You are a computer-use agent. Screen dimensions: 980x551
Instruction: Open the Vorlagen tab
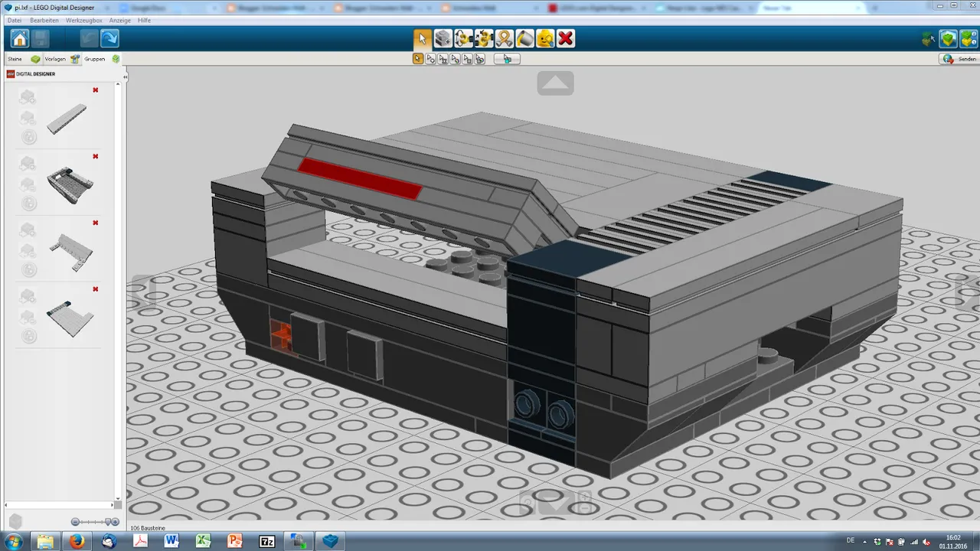click(x=62, y=59)
